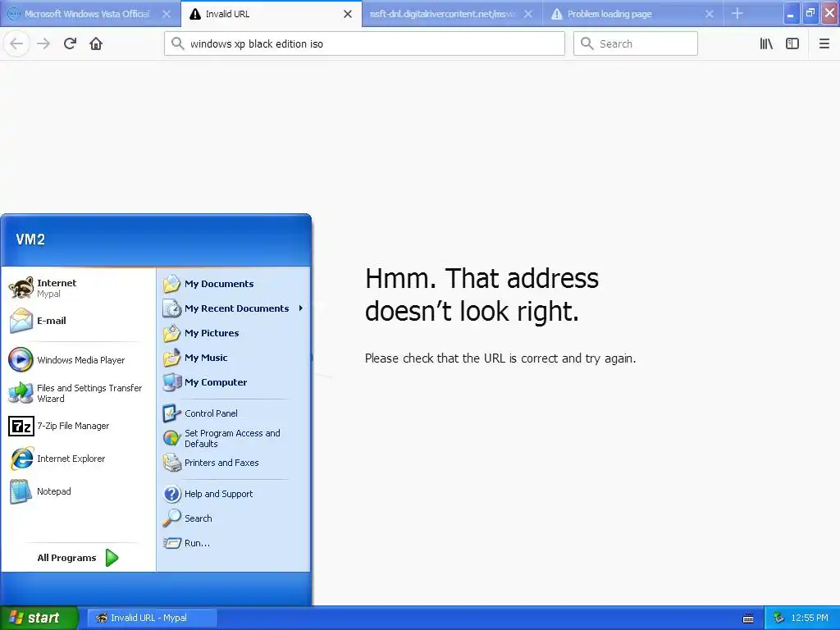840x630 pixels.
Task: Open My Pictures folder
Action: tap(234, 333)
